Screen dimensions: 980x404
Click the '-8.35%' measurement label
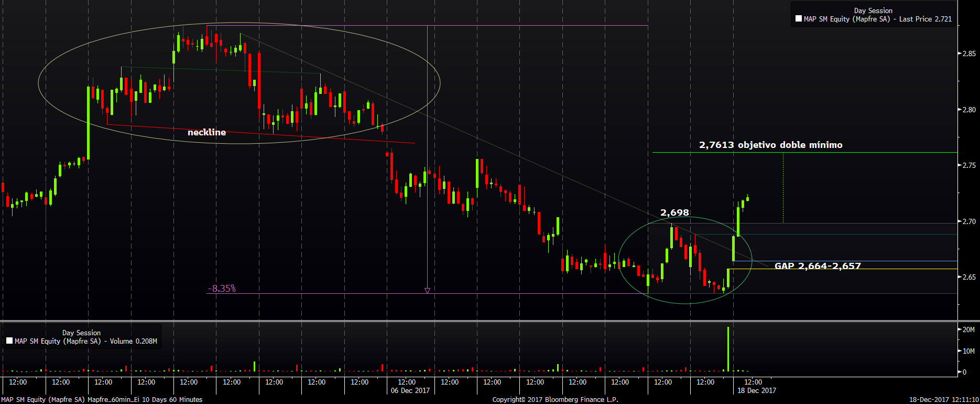222,289
